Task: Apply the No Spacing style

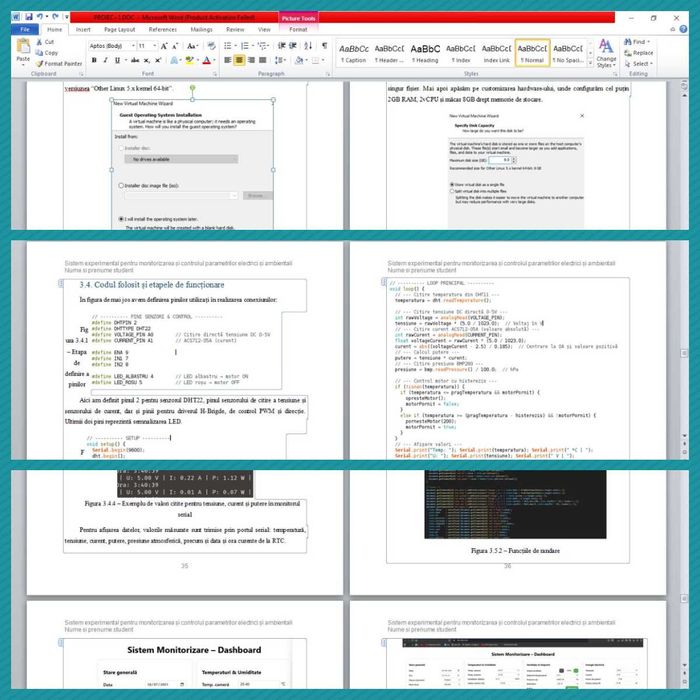Action: click(x=568, y=53)
